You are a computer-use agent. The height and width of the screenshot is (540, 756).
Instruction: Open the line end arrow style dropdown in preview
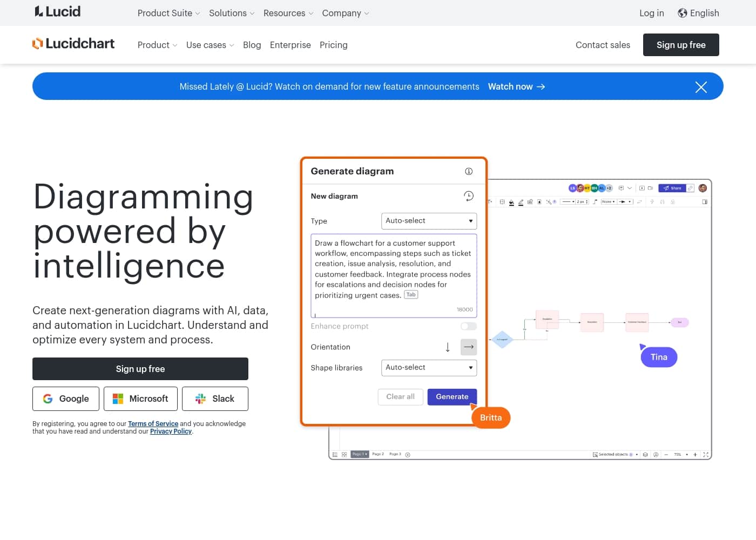coord(625,202)
